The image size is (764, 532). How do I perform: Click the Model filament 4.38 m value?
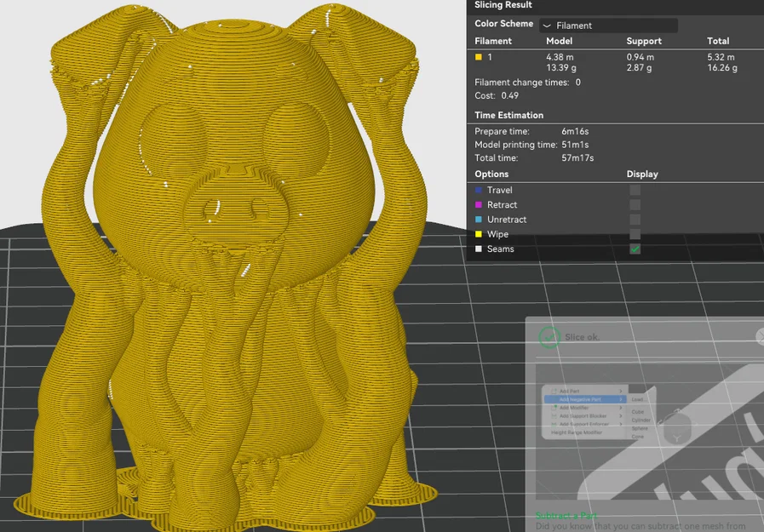560,57
